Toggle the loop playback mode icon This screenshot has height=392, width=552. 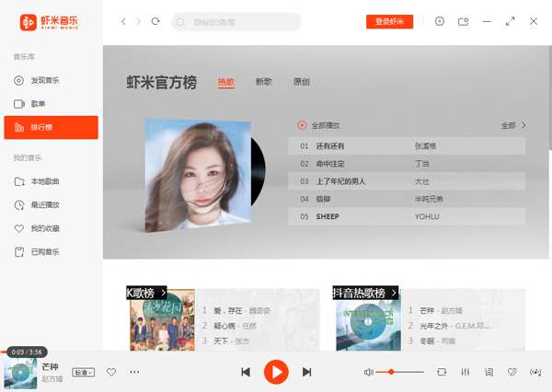(442, 372)
